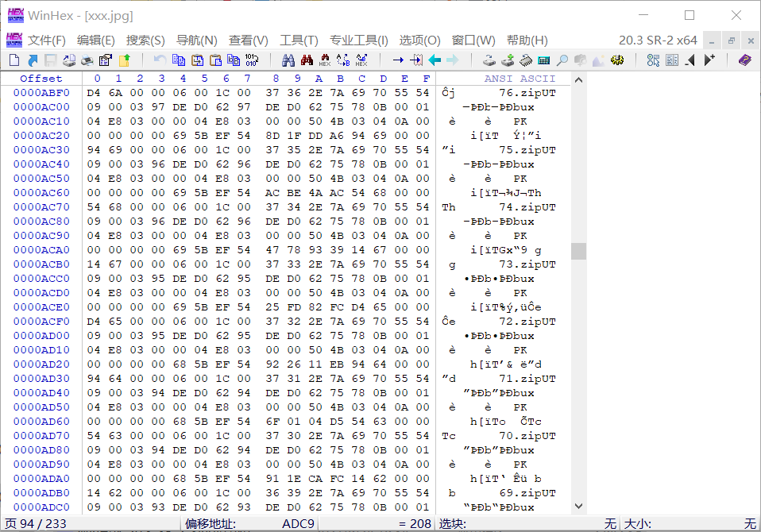Screen dimensions: 761x532
Task: Navigate back with the cyan left arrow
Action: [x=435, y=60]
